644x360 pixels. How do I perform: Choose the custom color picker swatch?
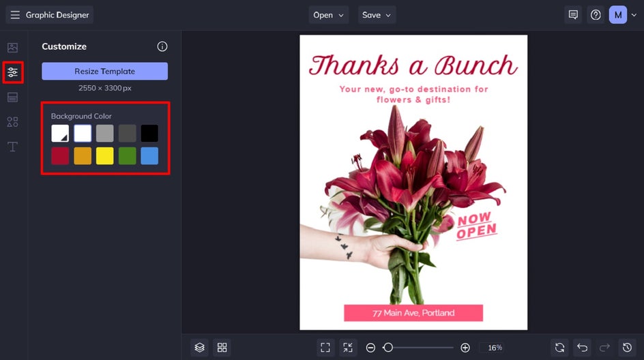click(60, 134)
